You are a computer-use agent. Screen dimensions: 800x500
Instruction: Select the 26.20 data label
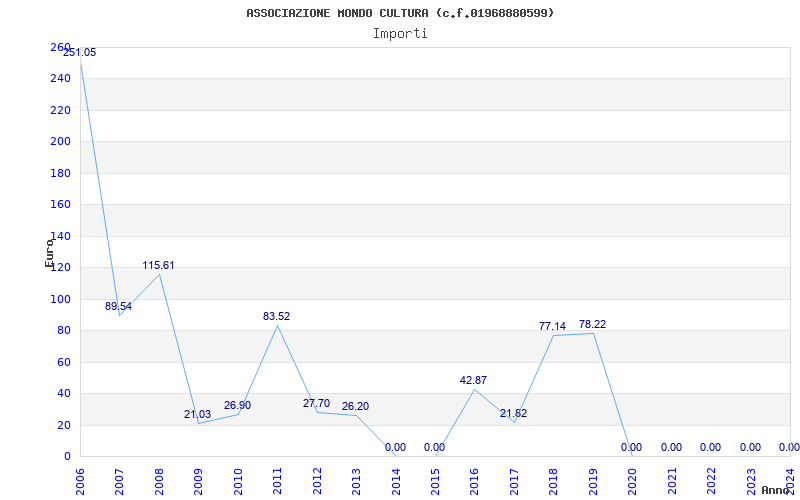(x=355, y=407)
